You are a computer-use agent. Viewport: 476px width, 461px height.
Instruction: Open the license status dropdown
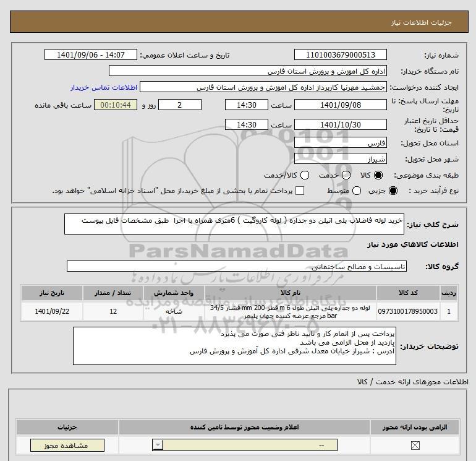click(x=245, y=446)
